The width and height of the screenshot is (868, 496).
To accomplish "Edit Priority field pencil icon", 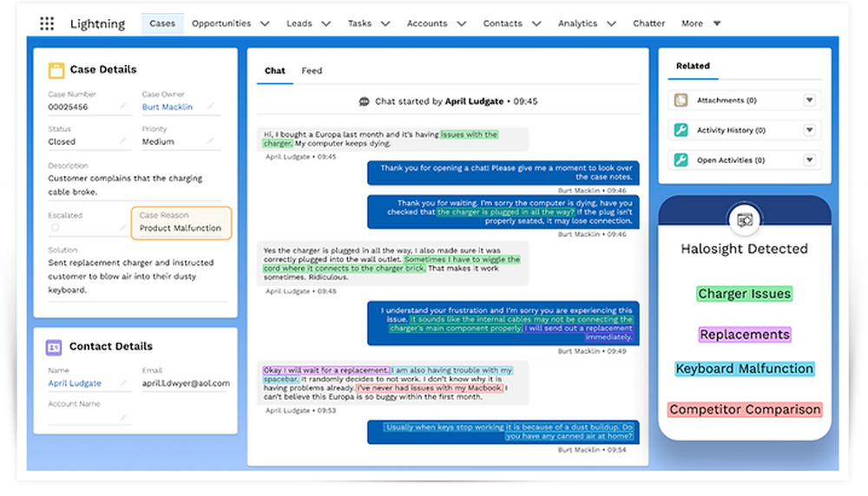I will pyautogui.click(x=210, y=141).
